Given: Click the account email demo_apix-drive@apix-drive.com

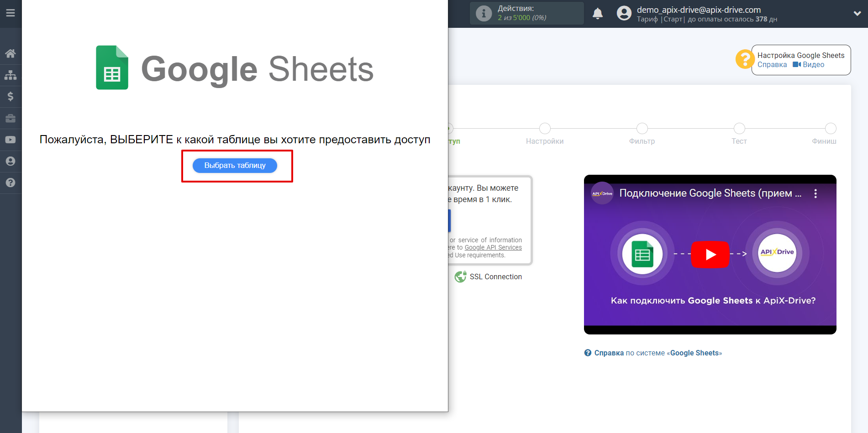Looking at the screenshot, I should [x=699, y=10].
